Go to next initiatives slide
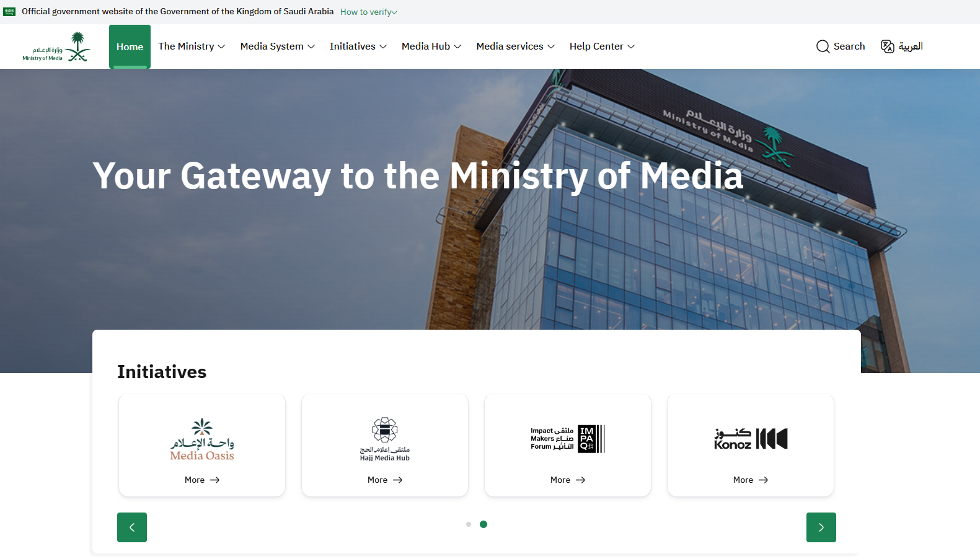This screenshot has width=980, height=559. pyautogui.click(x=821, y=527)
